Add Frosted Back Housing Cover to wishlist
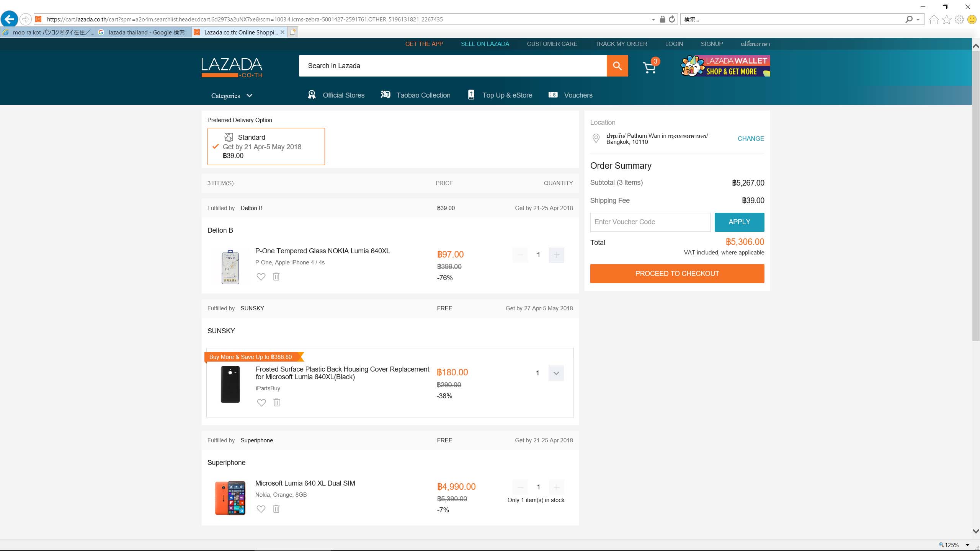 click(261, 403)
